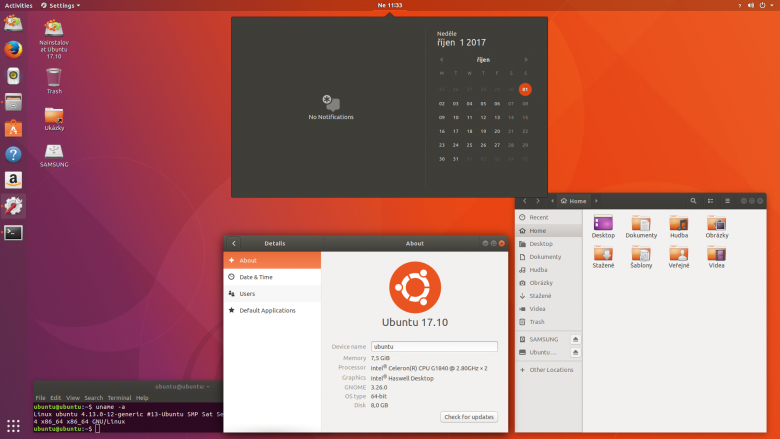This screenshot has width=780, height=439.
Task: Open Recent in Files sidebar
Action: click(x=549, y=217)
